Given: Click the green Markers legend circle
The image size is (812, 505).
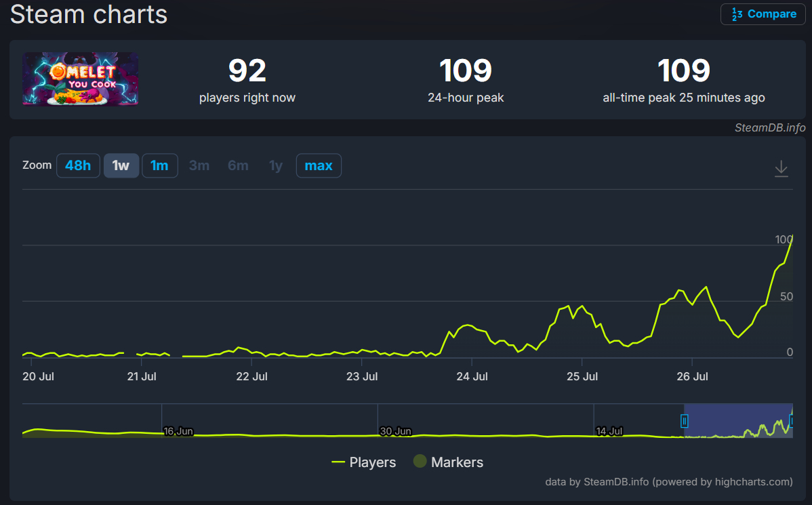Looking at the screenshot, I should click(420, 462).
